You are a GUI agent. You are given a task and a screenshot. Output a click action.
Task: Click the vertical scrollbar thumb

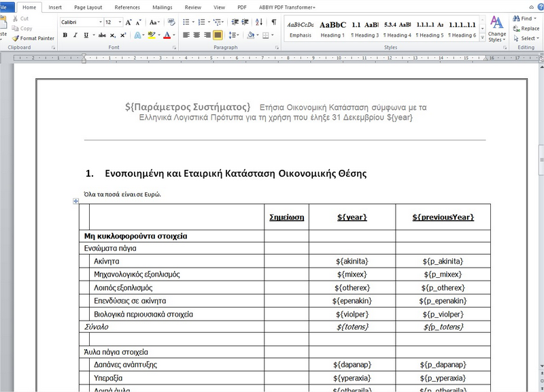pos(541,160)
